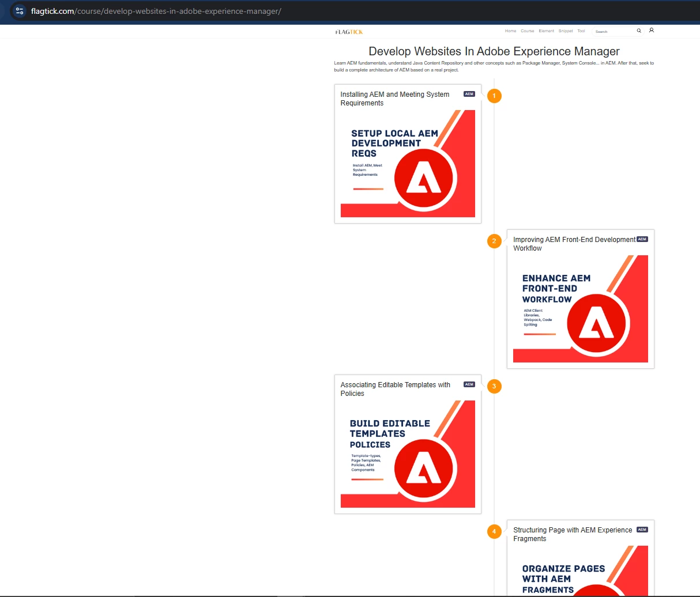700x597 pixels.
Task: Click the Flagtick logo
Action: [349, 32]
